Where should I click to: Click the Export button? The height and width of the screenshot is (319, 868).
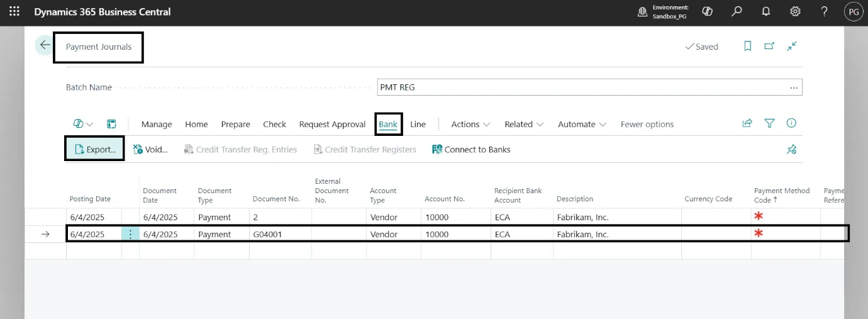click(95, 150)
